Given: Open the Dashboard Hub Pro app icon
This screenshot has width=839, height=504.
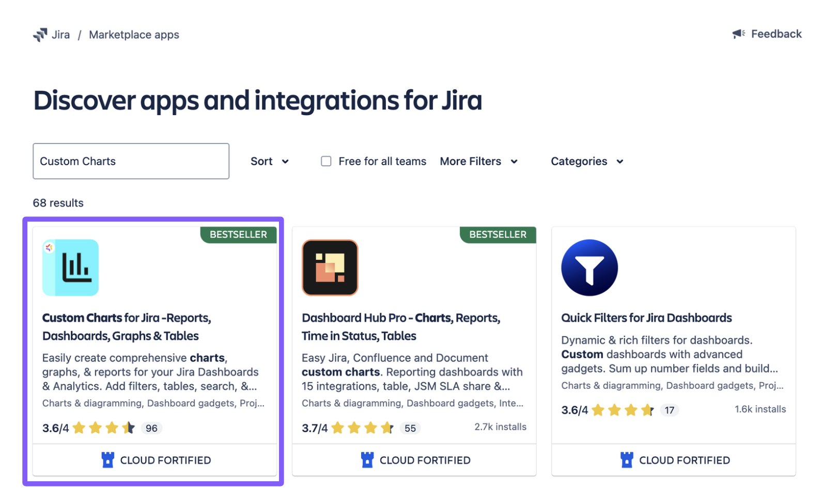Looking at the screenshot, I should [330, 267].
